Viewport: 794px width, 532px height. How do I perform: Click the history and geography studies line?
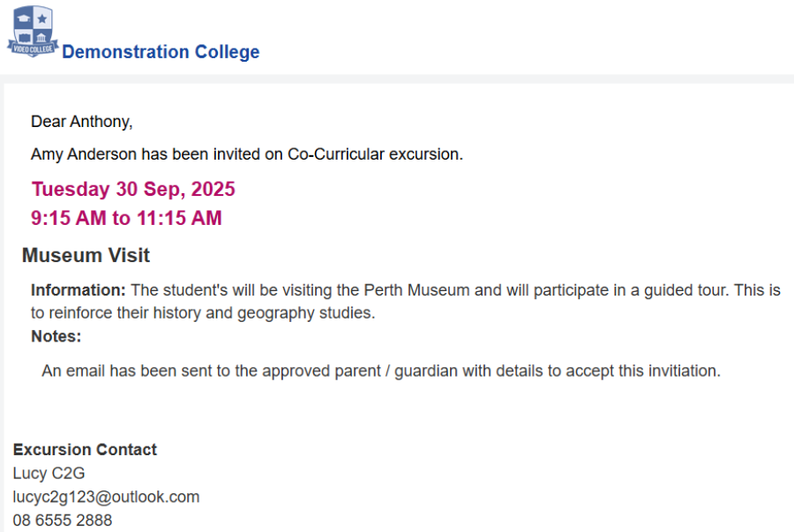point(203,313)
